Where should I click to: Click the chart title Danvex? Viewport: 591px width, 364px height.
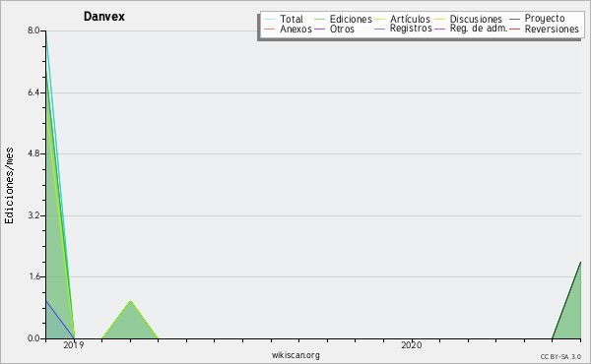coord(104,17)
